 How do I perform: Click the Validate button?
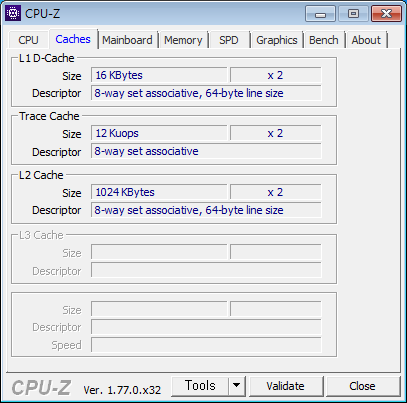[x=286, y=386]
